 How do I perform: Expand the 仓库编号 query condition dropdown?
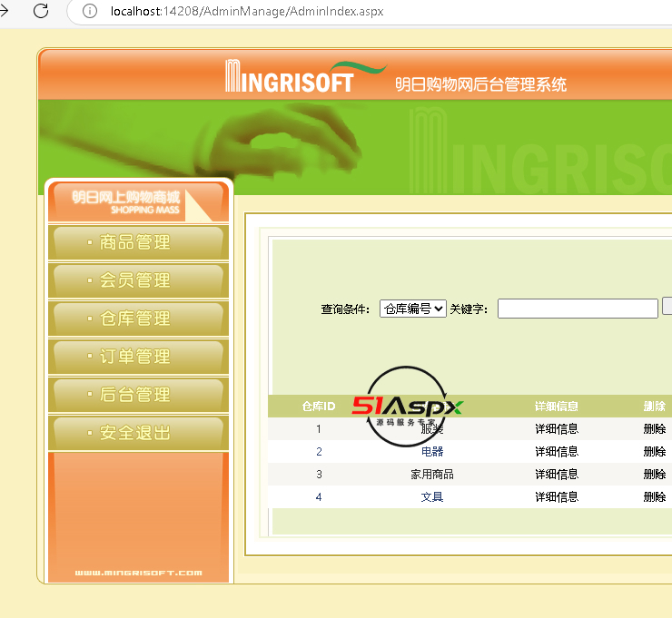[412, 309]
